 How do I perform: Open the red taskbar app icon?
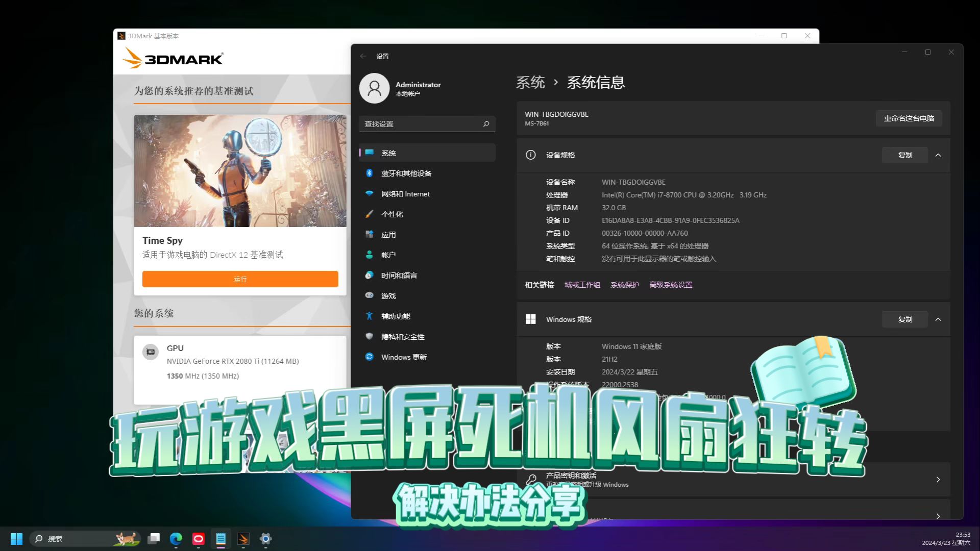(x=199, y=539)
